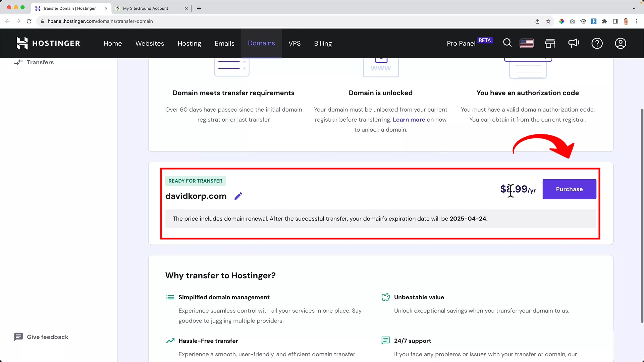This screenshot has width=644, height=362.
Task: Open Chrome's three-dot menu
Action: pos(637,21)
